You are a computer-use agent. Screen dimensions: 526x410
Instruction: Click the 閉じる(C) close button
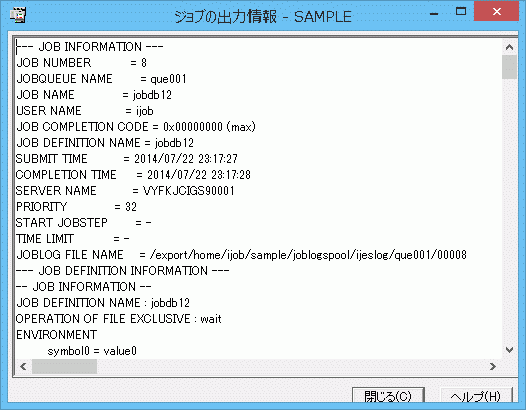(388, 395)
